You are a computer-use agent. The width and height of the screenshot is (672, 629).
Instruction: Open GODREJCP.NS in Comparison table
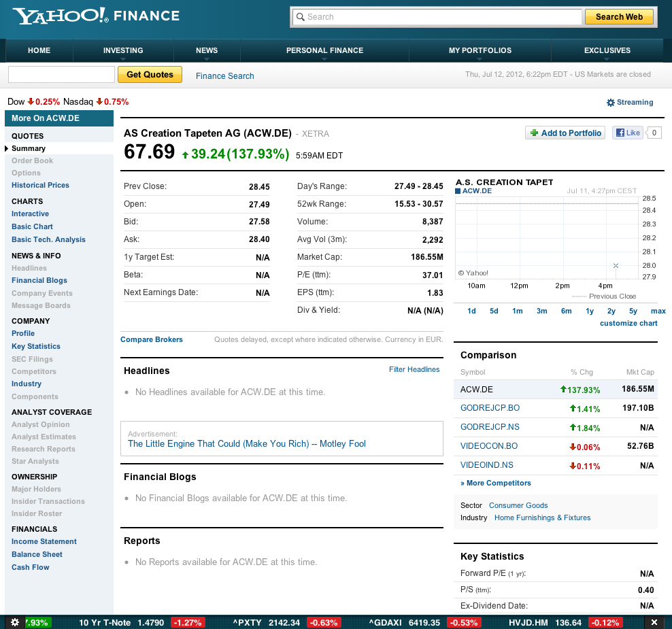(490, 427)
